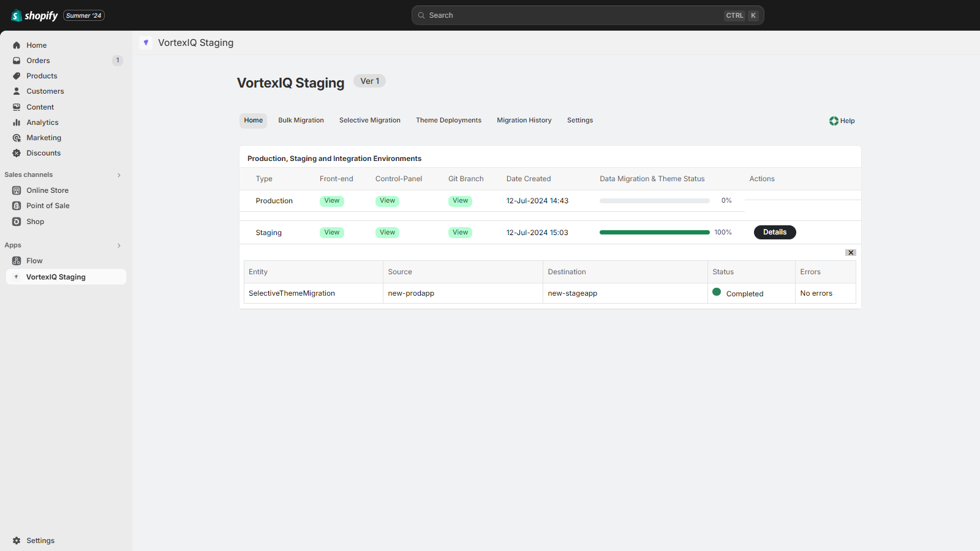
Task: Click Production Front-end View badge
Action: click(x=331, y=201)
